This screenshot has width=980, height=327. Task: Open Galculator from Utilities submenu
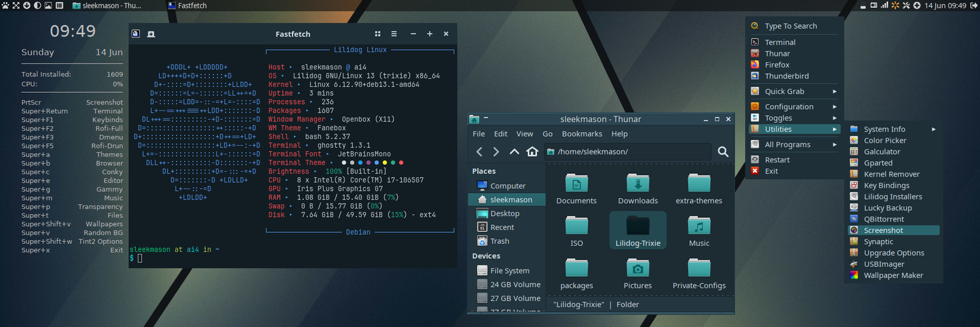pyautogui.click(x=893, y=151)
